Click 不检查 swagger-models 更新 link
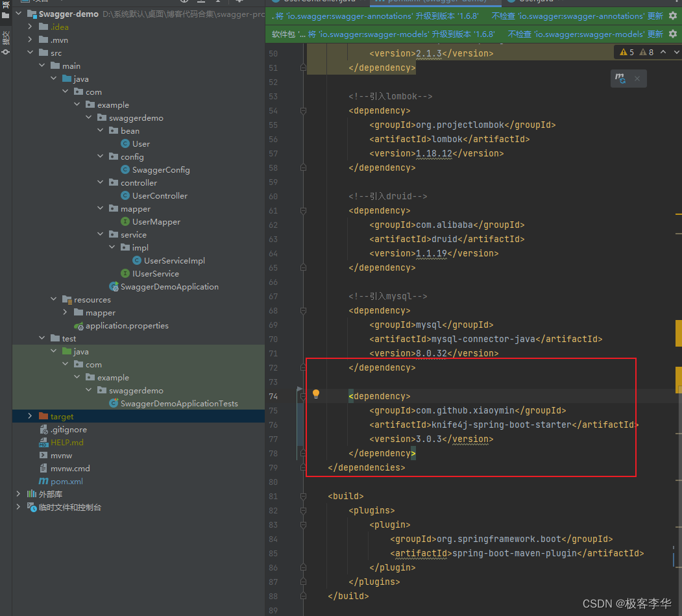The width and height of the screenshot is (682, 616). 585,34
